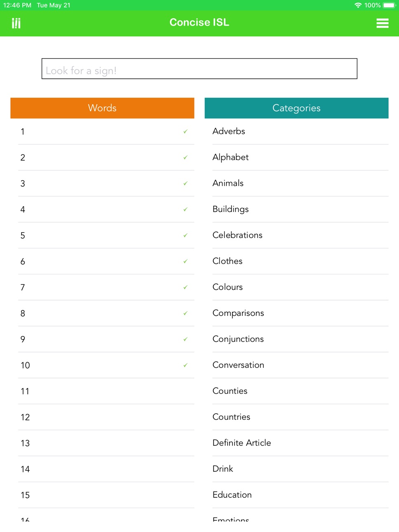Tap the Wi-Fi icon in status bar
The image size is (399, 532).
pos(358,5)
